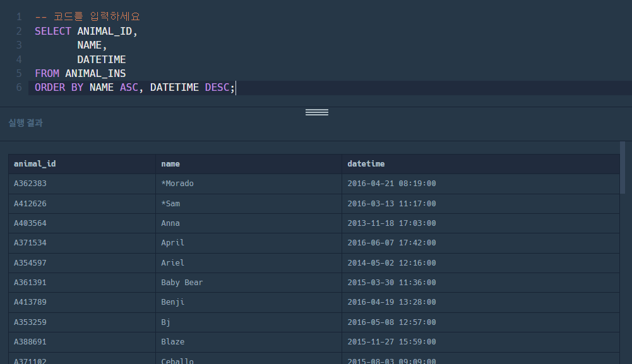Click datetime 2015-11-27 15:59:00
The image size is (632, 364).
tap(481, 342)
